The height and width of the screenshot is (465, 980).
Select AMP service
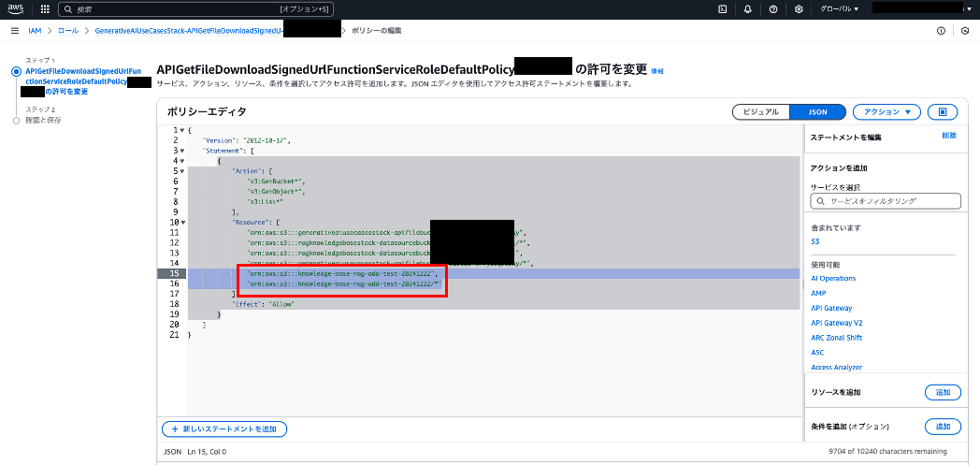[x=818, y=293]
